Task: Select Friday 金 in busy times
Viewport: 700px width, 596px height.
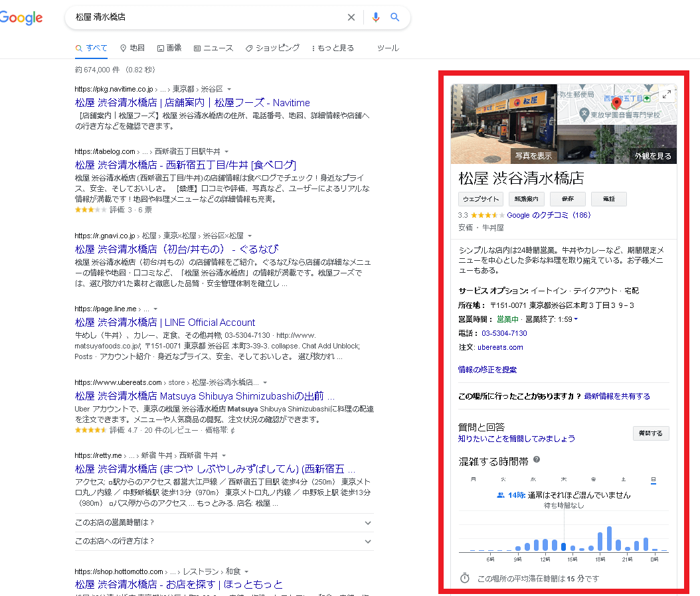Action: pyautogui.click(x=593, y=480)
